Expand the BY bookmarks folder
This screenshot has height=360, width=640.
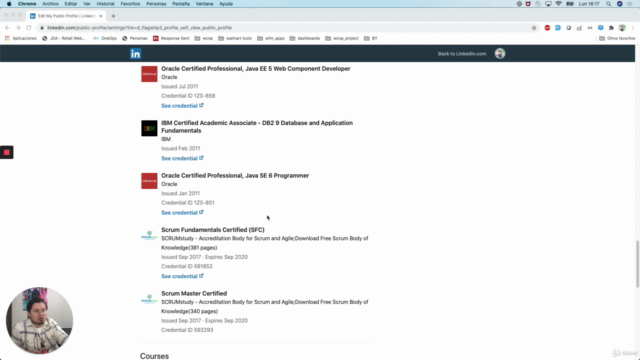(371, 38)
